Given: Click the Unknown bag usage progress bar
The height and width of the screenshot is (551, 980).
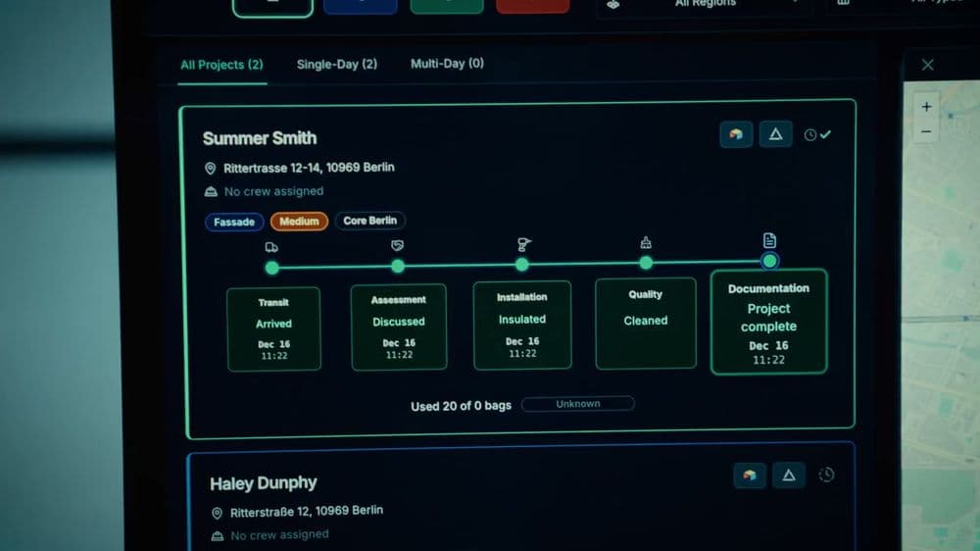Looking at the screenshot, I should point(578,404).
